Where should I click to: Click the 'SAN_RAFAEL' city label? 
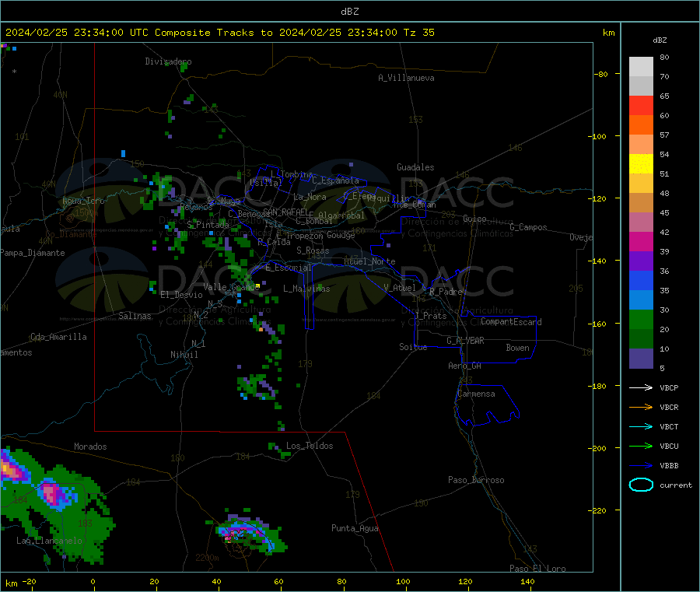[285, 212]
